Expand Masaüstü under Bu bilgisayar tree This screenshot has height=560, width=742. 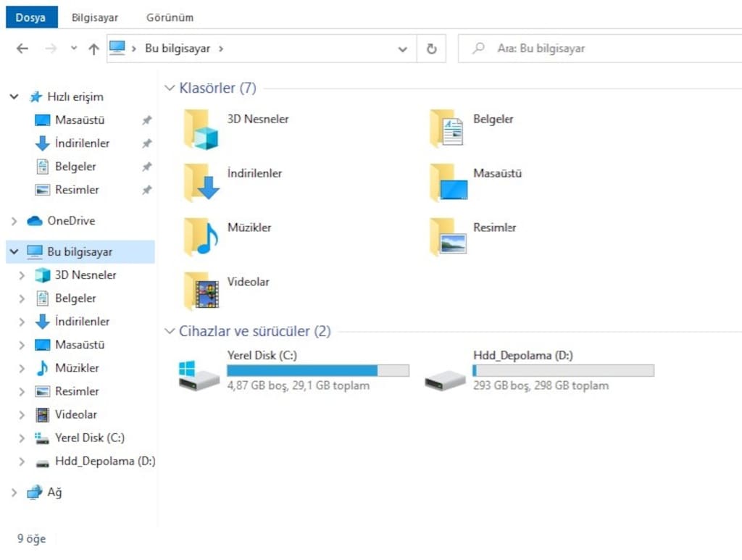click(22, 345)
